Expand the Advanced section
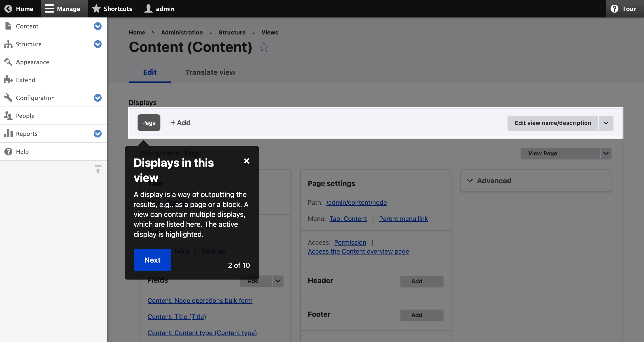This screenshot has width=644, height=342. [x=536, y=181]
